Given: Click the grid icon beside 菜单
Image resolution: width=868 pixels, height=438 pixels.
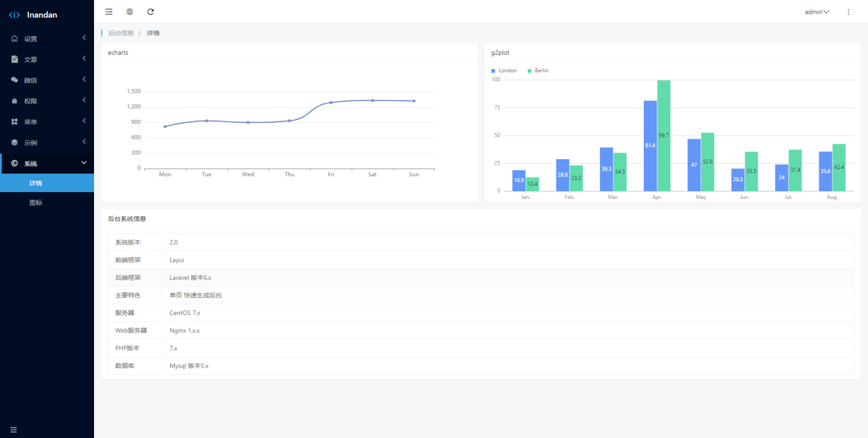Looking at the screenshot, I should [x=14, y=122].
